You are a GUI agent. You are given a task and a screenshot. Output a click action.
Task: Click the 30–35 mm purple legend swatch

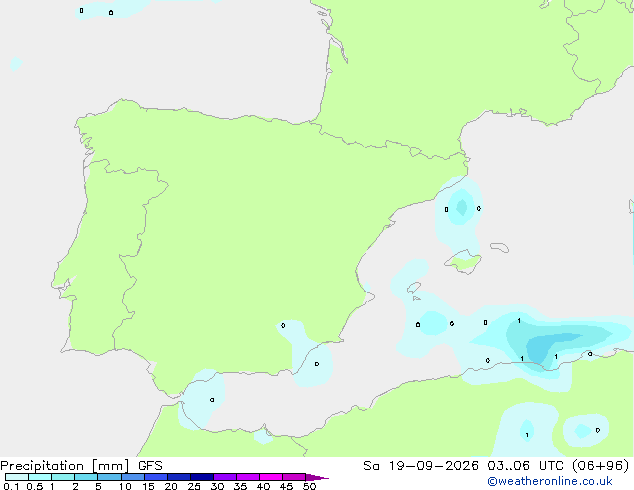click(225, 477)
